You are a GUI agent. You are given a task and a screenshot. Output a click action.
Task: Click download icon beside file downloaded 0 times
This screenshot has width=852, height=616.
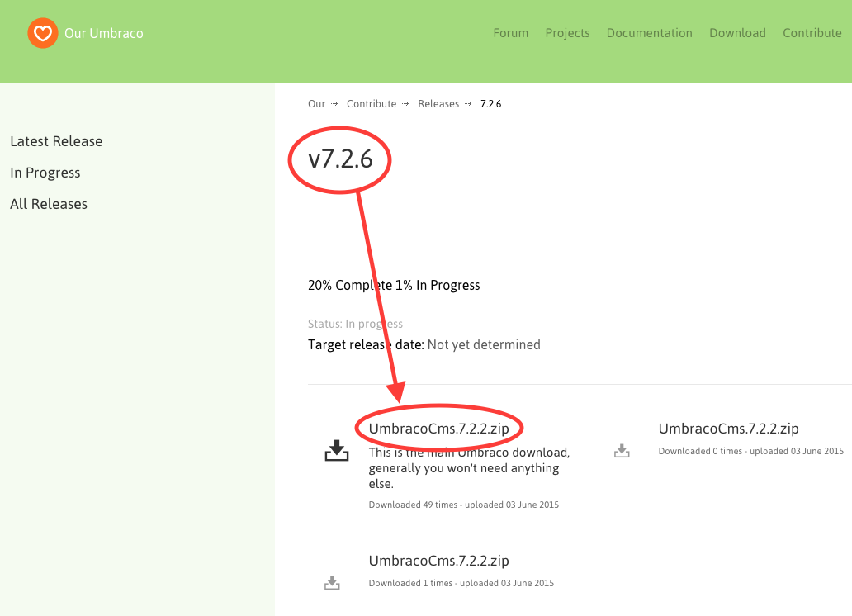(622, 451)
